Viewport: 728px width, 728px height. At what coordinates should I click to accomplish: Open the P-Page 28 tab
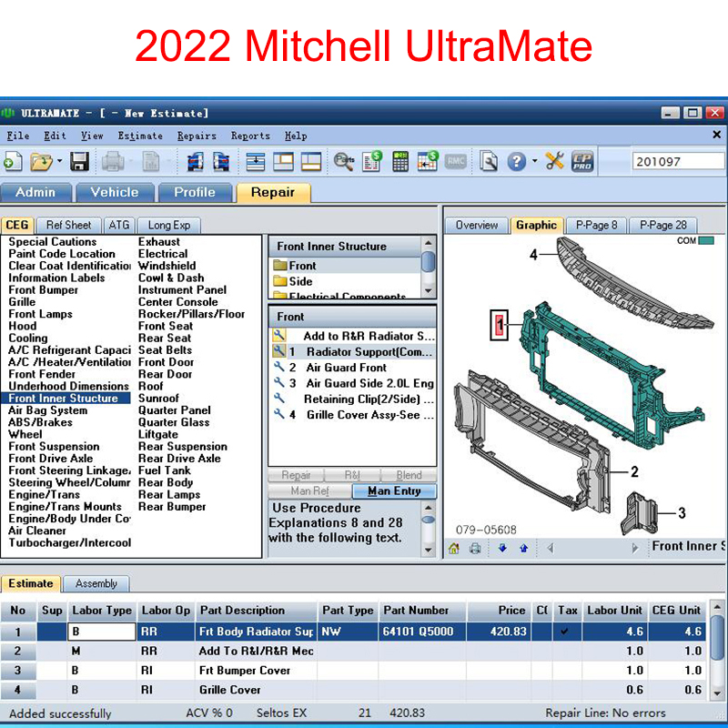663,225
